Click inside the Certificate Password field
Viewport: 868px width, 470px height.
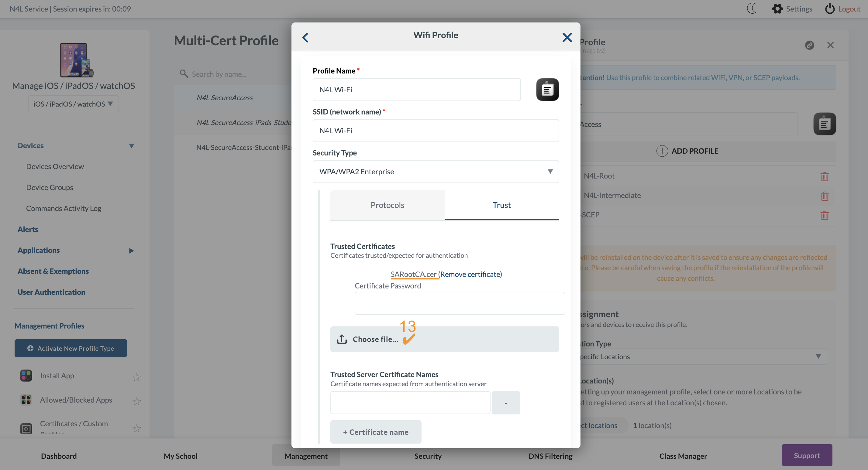459,303
